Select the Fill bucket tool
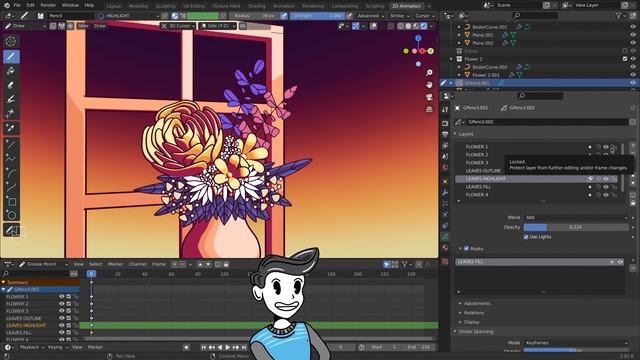 [x=11, y=71]
